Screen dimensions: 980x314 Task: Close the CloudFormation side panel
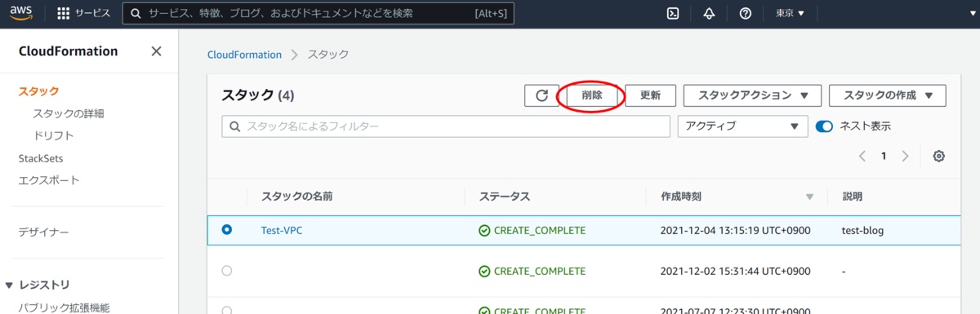157,51
